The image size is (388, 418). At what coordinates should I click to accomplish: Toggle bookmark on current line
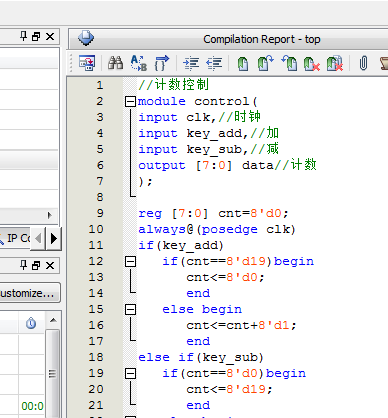click(243, 63)
